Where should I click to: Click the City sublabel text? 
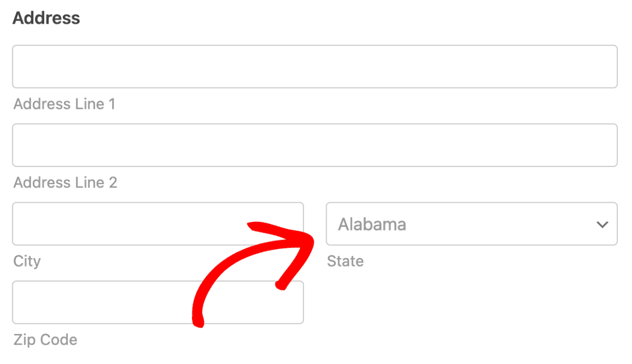(x=27, y=261)
